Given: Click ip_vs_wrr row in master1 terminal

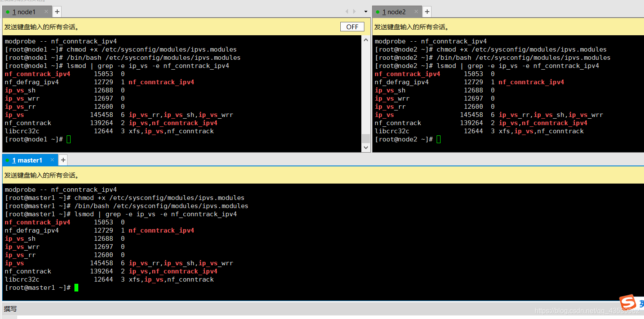Looking at the screenshot, I should [x=65, y=247].
